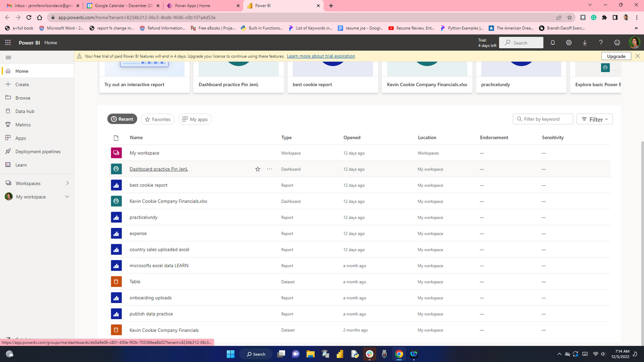Screen dimensions: 644x362
Task: Open Apps in the sidebar
Action: pos(37,138)
